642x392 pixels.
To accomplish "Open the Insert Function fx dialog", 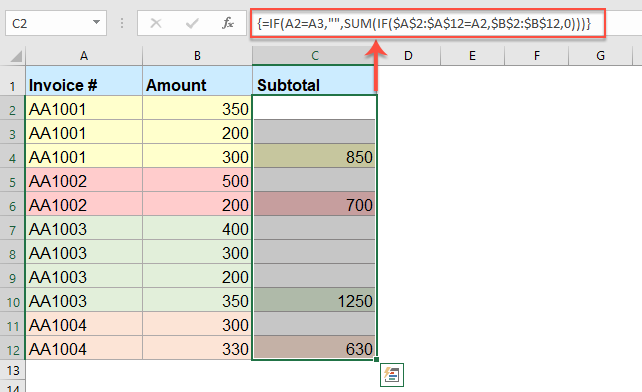I will 228,23.
